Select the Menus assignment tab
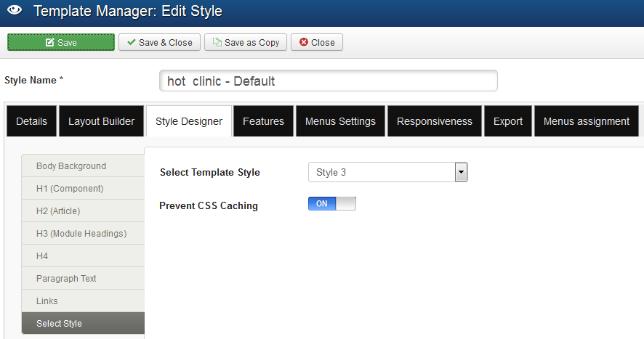The height and width of the screenshot is (339, 644). click(x=587, y=121)
